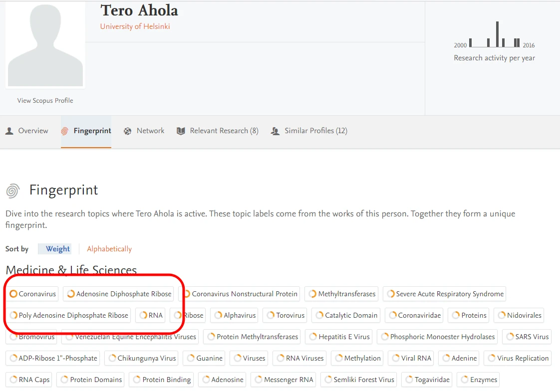Open the University of Helsinki link

[x=135, y=26]
